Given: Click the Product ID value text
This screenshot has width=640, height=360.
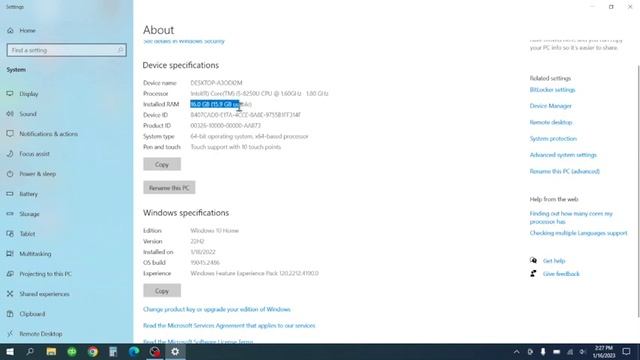Looking at the screenshot, I should coord(225,126).
